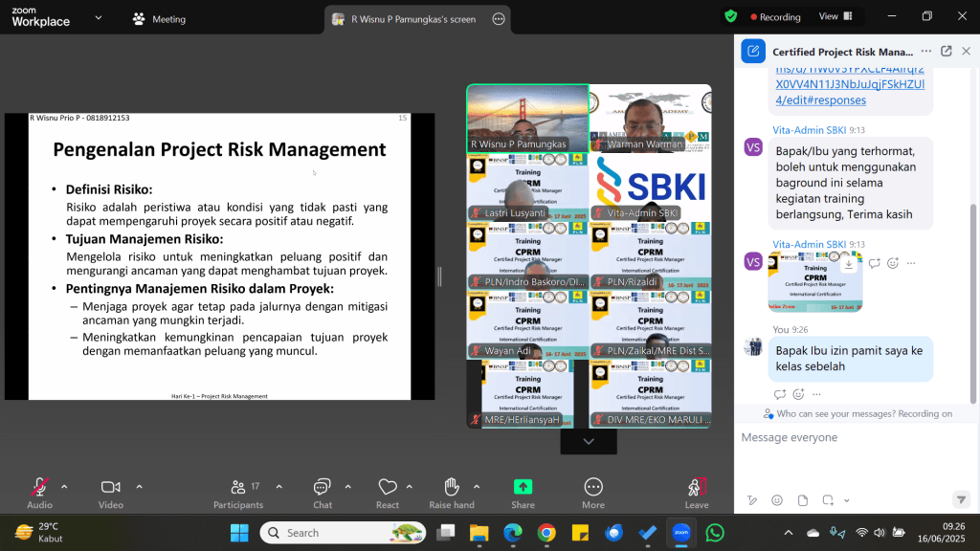Select Warman Warman video tile

[x=650, y=119]
